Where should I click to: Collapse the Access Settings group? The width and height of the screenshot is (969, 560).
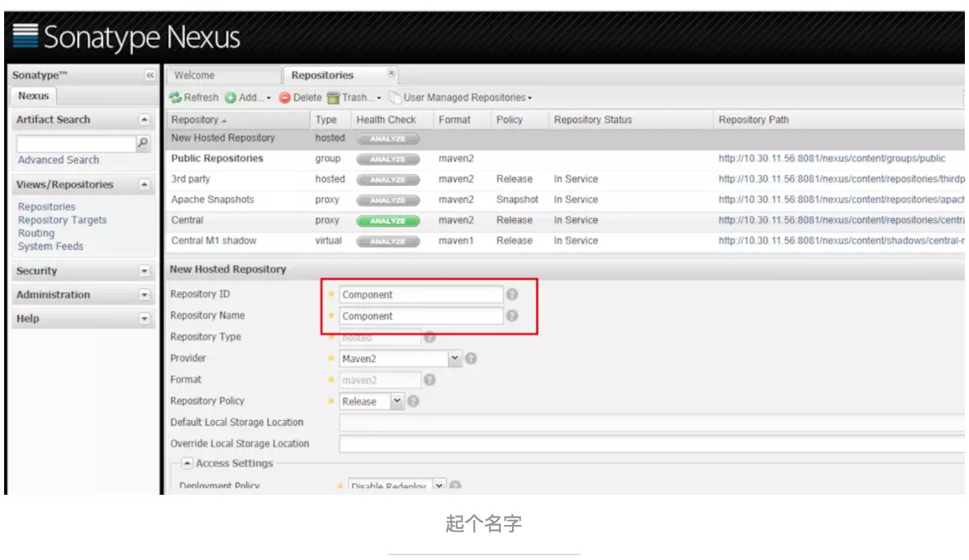[187, 463]
